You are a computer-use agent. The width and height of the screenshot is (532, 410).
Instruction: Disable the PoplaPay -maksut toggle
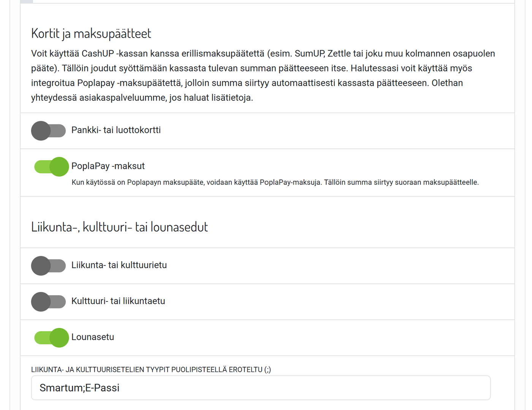(x=51, y=167)
